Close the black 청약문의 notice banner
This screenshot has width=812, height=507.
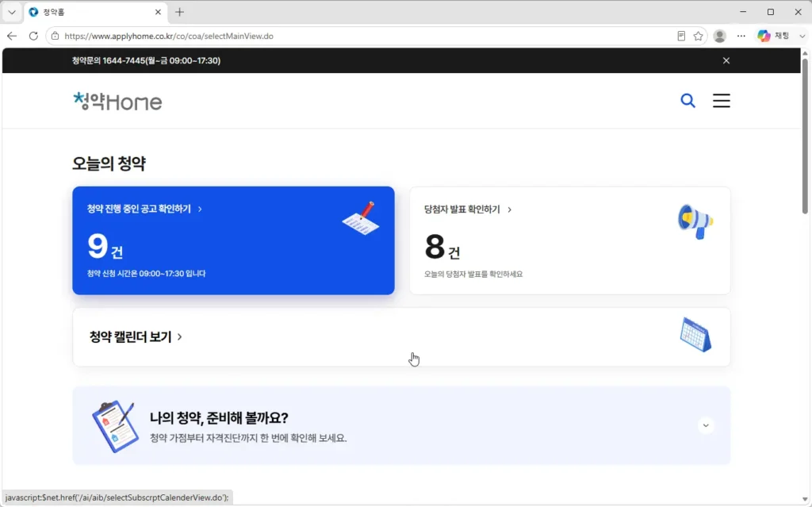point(726,60)
